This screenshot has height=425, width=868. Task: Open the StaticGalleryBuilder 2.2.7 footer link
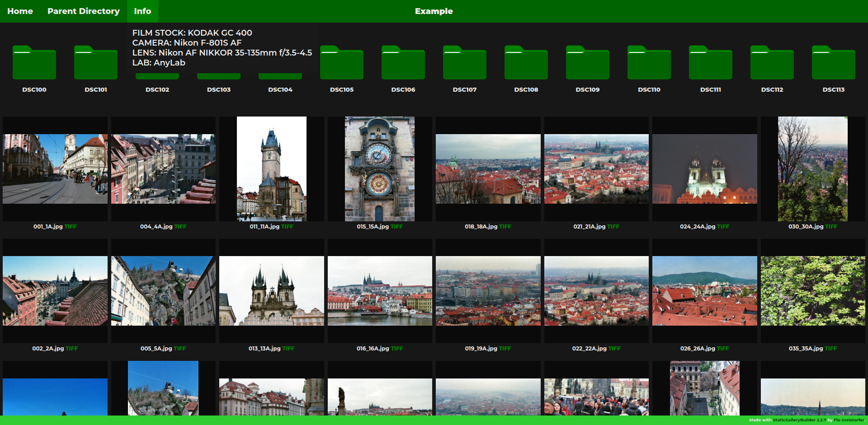[x=799, y=420]
